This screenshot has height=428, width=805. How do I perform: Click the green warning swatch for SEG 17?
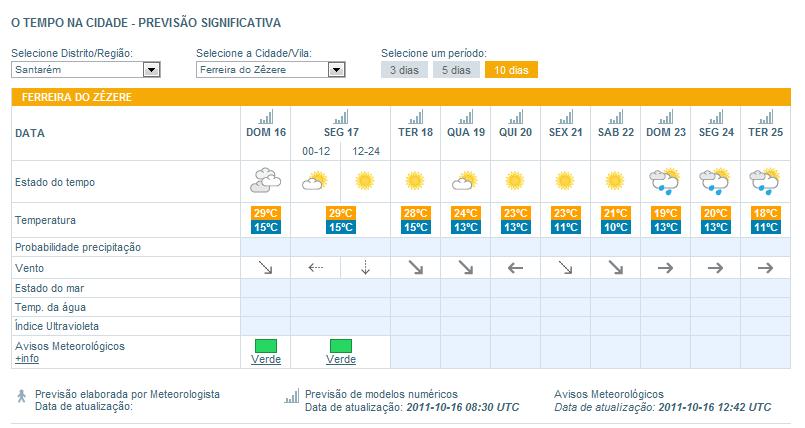pyautogui.click(x=340, y=346)
